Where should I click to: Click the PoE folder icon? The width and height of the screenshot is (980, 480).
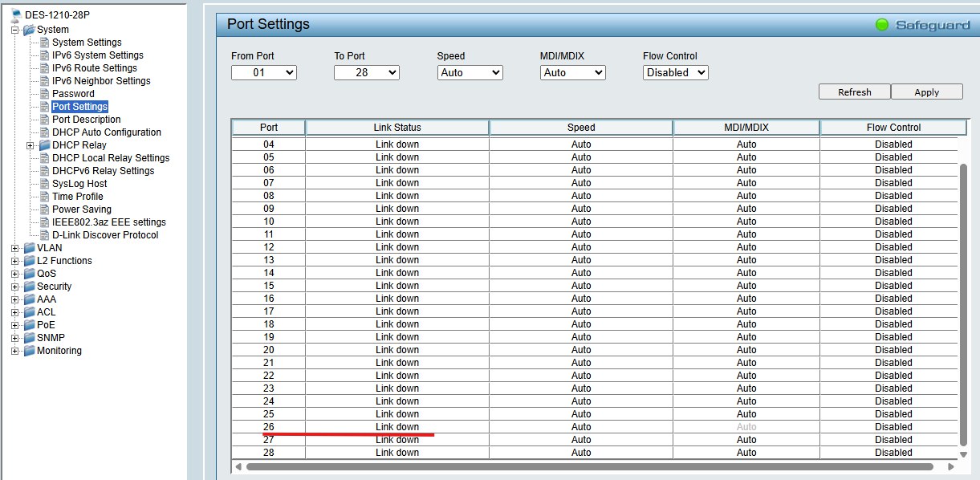click(x=29, y=325)
